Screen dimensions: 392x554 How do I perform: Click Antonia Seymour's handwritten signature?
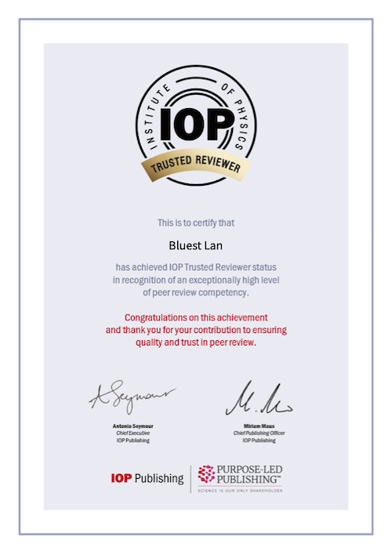132,396
